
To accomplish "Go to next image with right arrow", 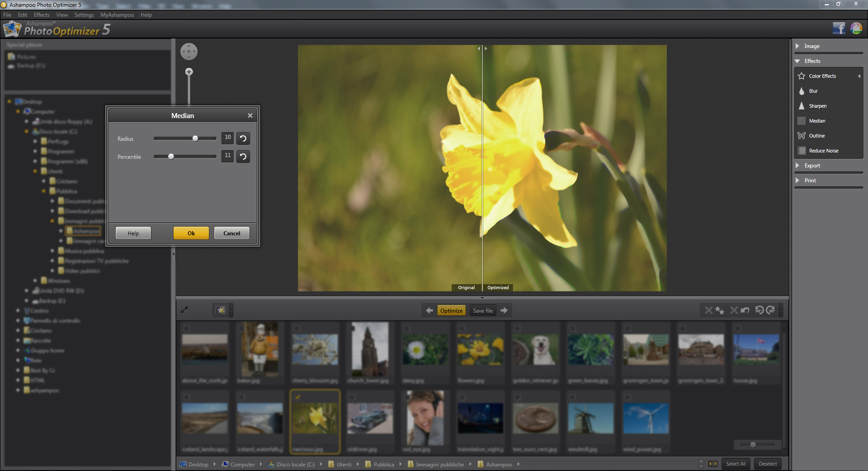I will click(504, 310).
